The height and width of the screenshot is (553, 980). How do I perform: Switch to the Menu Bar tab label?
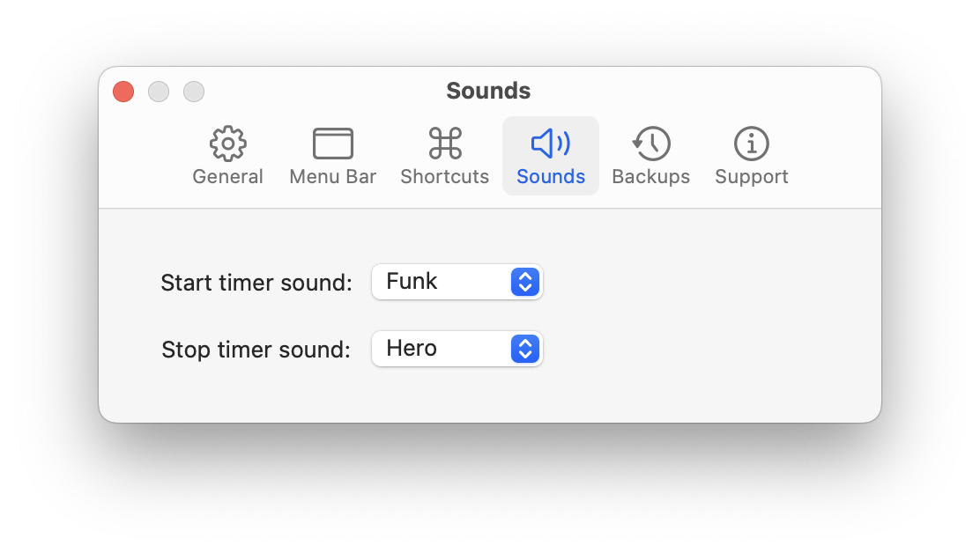coord(332,177)
